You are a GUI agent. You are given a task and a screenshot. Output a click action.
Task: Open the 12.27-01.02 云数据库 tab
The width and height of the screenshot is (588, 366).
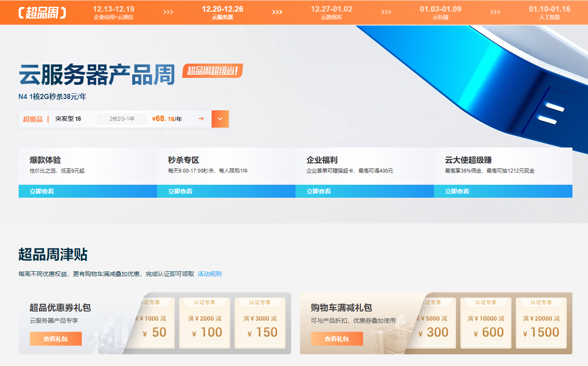(331, 13)
